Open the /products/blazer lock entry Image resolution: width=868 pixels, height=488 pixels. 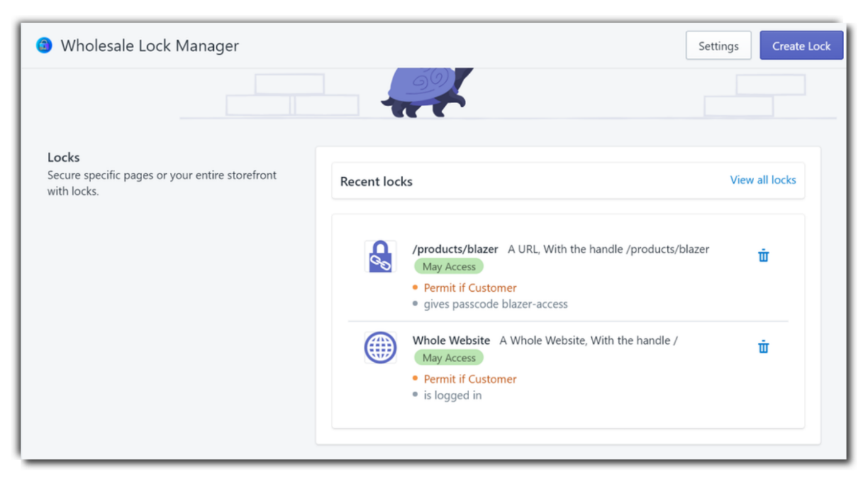click(455, 249)
